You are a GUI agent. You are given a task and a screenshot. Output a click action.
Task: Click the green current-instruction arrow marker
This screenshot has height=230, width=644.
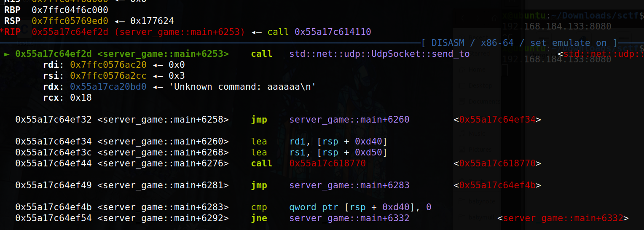[7, 54]
